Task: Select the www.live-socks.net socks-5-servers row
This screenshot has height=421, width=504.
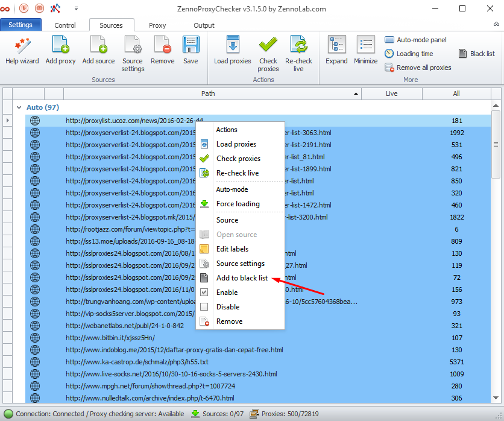Action: tap(258, 374)
